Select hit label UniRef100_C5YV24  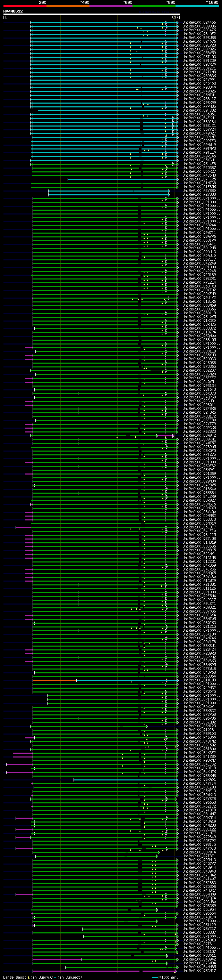[199, 129]
